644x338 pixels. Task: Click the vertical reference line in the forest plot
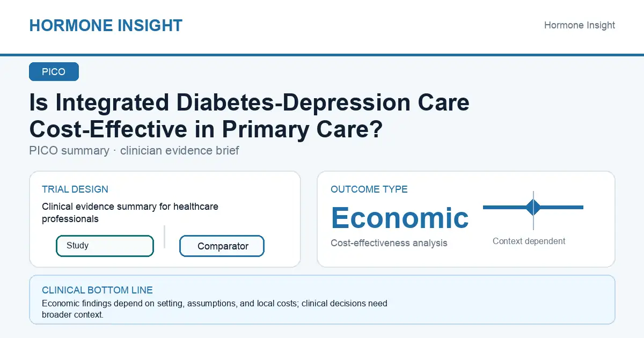(533, 210)
